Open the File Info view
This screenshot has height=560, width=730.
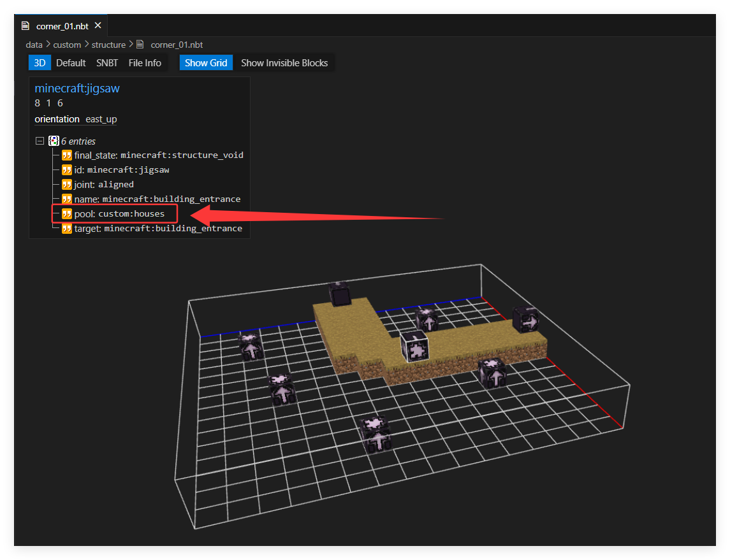coord(145,63)
